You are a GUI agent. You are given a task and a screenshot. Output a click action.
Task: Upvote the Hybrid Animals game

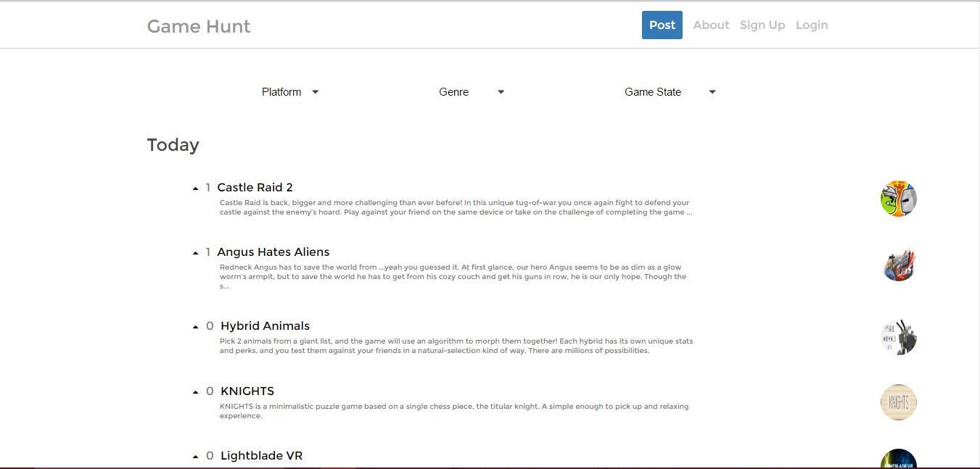pyautogui.click(x=196, y=325)
